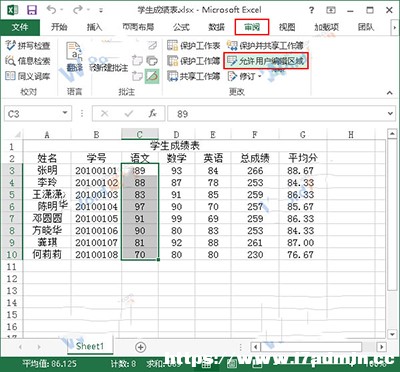
Task: Select the cell with value 266
Action: pos(255,171)
